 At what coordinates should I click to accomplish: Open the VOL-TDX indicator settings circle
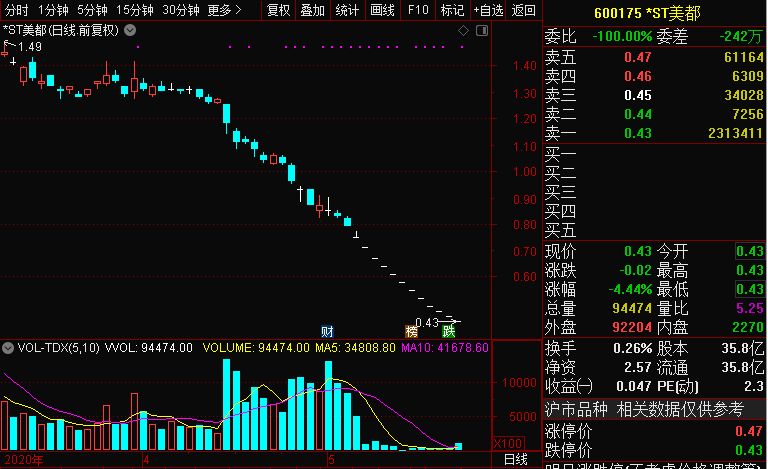point(8,348)
